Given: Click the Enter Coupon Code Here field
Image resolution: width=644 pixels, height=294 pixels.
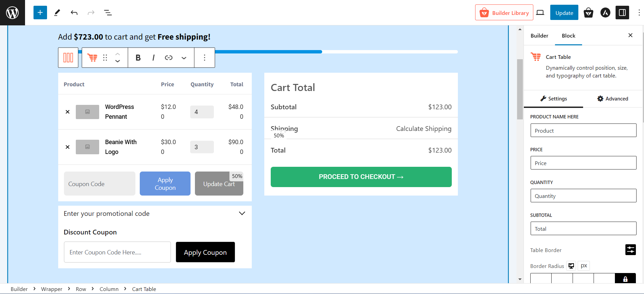Looking at the screenshot, I should [117, 252].
